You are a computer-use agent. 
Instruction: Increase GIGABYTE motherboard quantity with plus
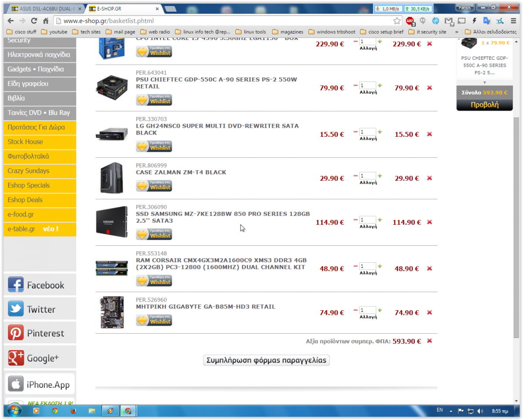380,310
